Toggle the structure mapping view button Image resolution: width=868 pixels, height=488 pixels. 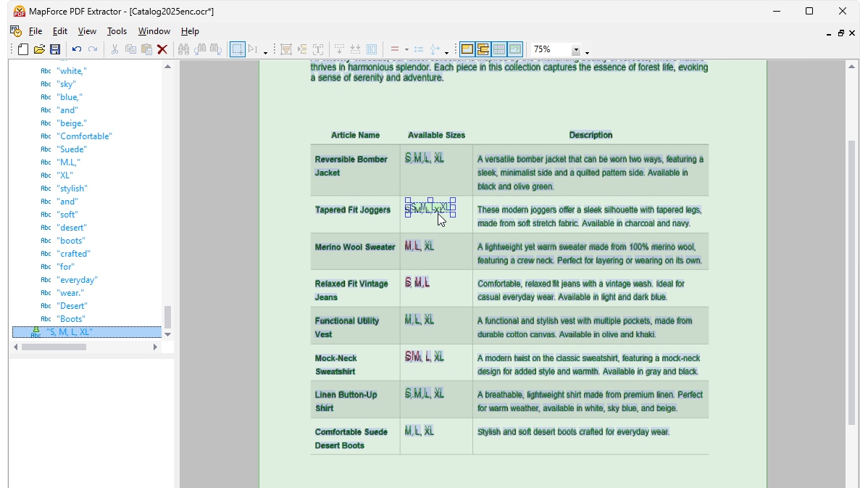(483, 49)
